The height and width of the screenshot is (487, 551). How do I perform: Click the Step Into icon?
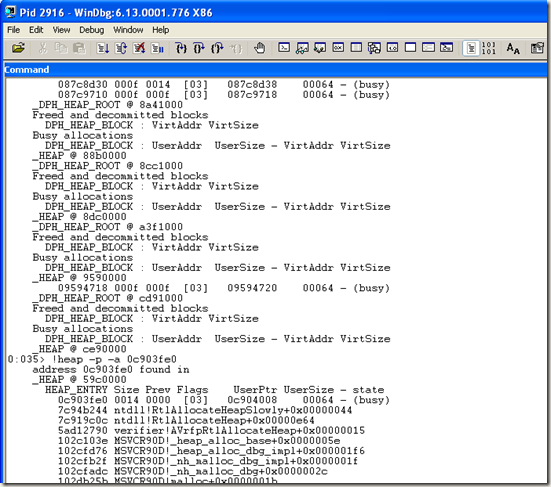pyautogui.click(x=181, y=48)
